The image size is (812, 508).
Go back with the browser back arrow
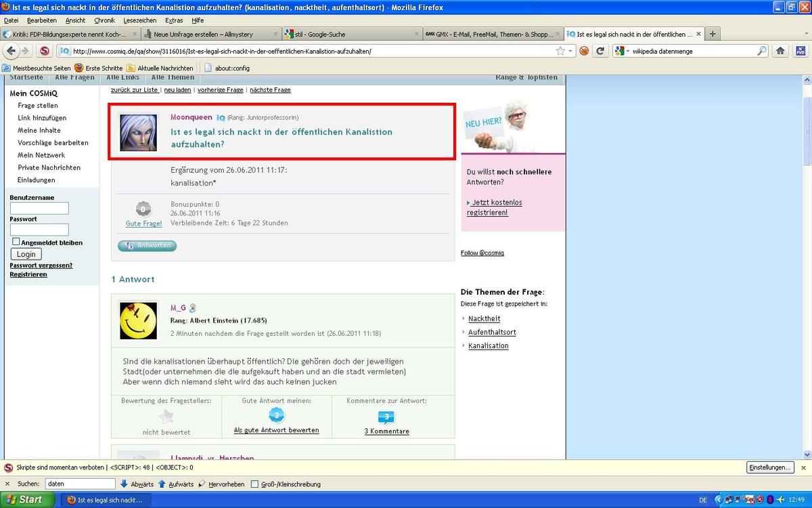(11, 51)
